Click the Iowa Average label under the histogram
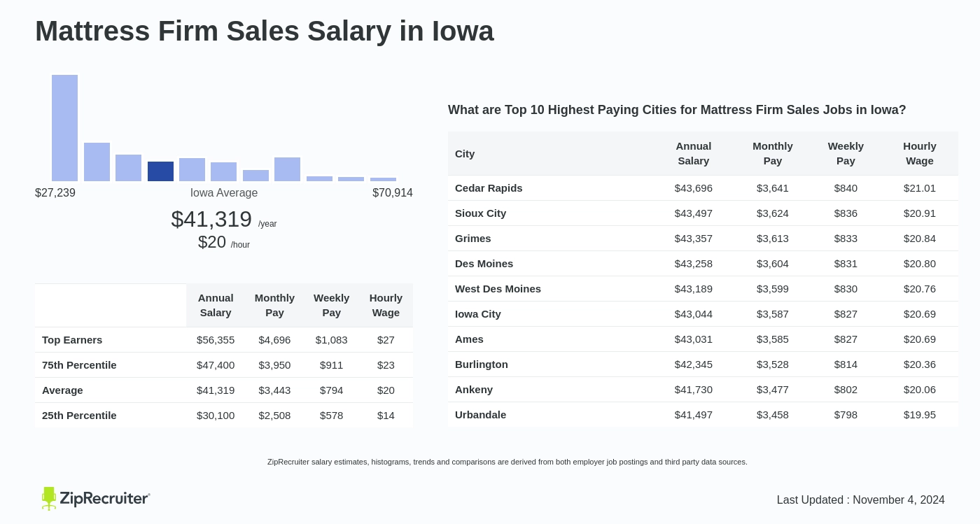The image size is (980, 524). point(224,193)
